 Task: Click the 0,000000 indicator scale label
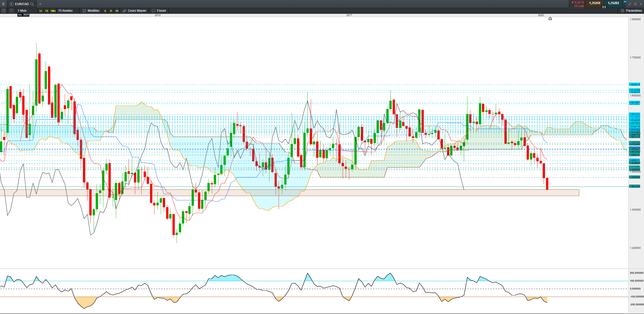[x=635, y=289]
